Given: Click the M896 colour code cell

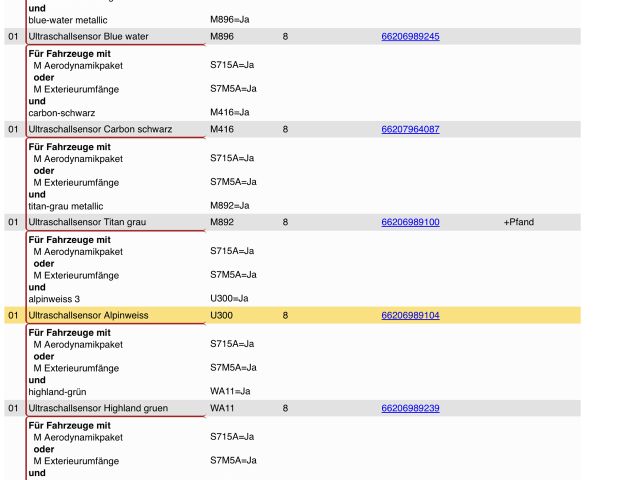Looking at the screenshot, I should 221,36.
